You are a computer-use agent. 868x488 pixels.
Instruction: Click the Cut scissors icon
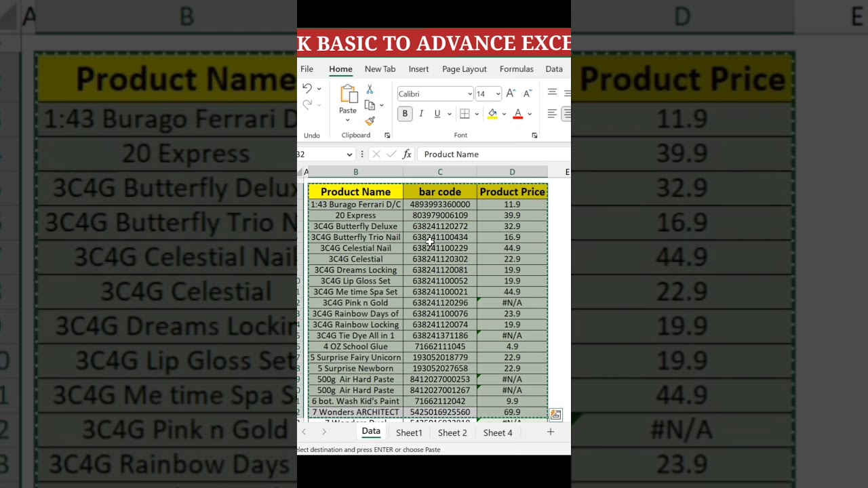pos(370,89)
